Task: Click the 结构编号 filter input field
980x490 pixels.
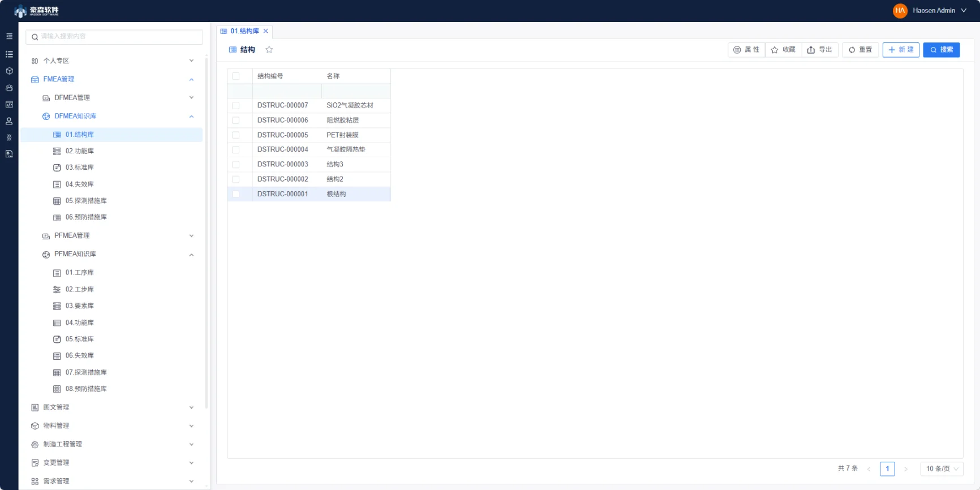Action: (x=287, y=91)
